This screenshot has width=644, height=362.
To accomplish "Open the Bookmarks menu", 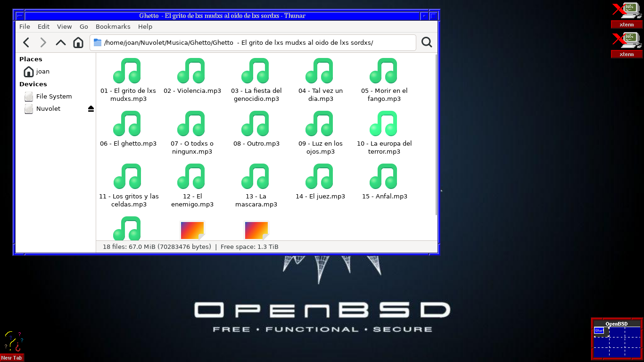I will click(113, 27).
